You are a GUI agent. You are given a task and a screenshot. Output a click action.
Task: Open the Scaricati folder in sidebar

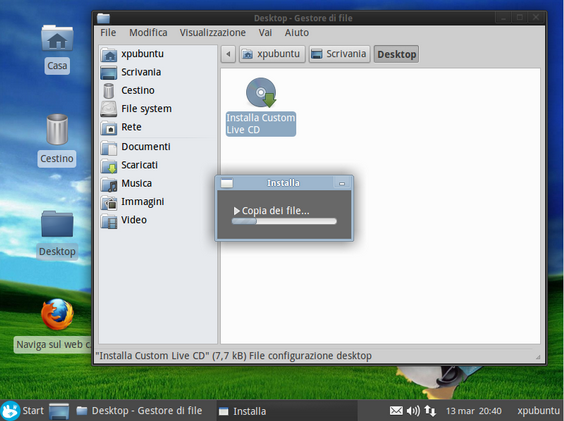[158, 165]
